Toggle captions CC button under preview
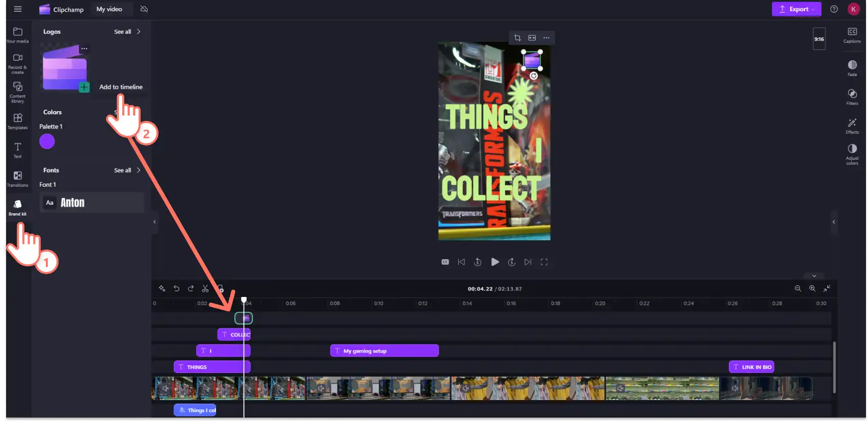Image resolution: width=868 pixels, height=422 pixels. [x=445, y=262]
